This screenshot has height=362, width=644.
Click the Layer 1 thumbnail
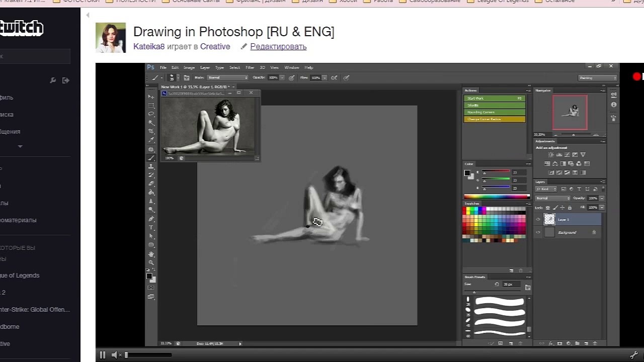pyautogui.click(x=549, y=219)
